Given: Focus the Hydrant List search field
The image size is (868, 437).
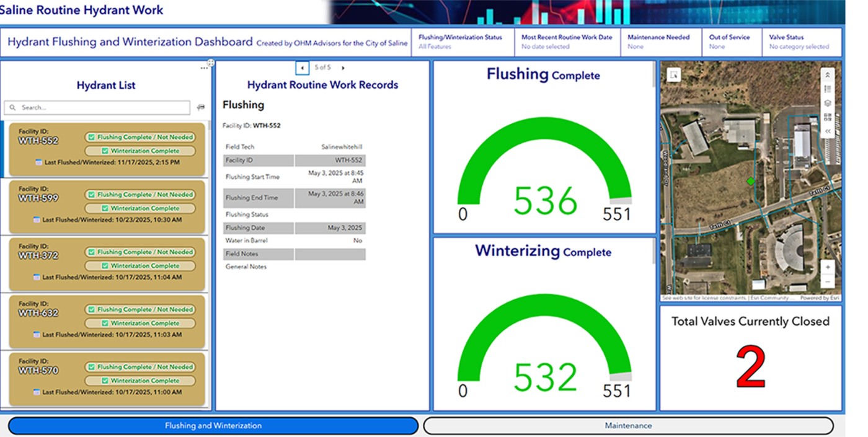Looking at the screenshot, I should pos(97,107).
